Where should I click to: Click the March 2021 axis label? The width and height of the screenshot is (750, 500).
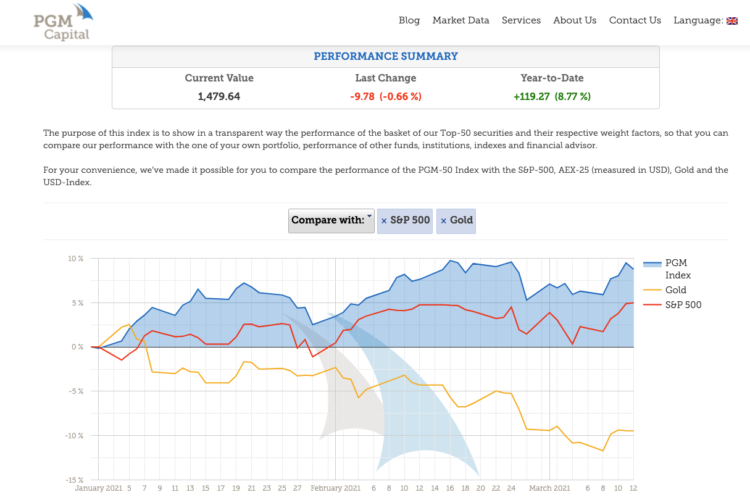pos(550,489)
